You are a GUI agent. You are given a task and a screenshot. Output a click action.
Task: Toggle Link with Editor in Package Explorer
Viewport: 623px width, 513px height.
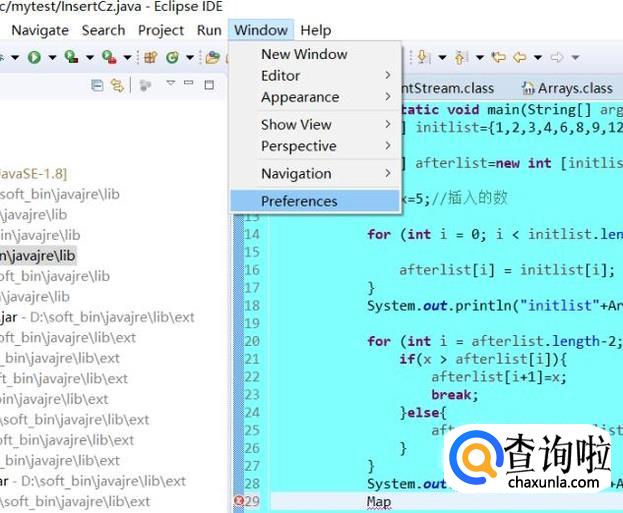point(117,85)
